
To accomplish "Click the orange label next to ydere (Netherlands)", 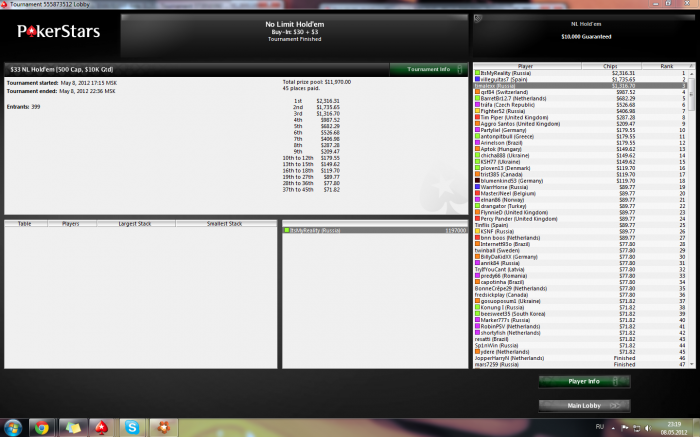I will click(477, 352).
